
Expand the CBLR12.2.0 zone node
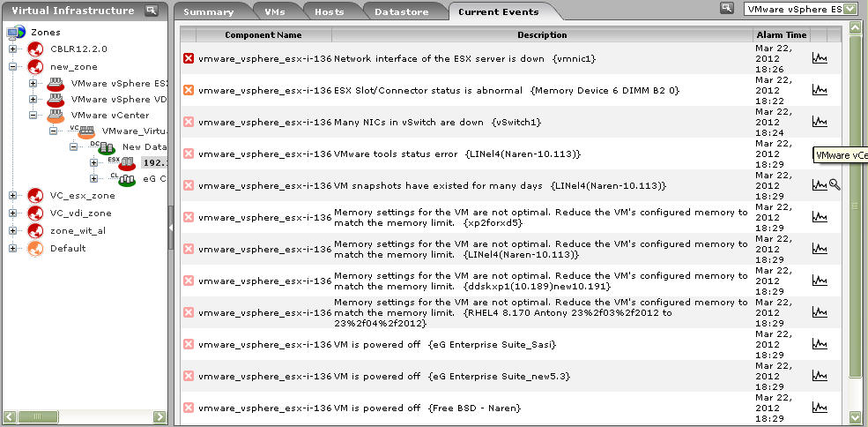pyautogui.click(x=12, y=49)
